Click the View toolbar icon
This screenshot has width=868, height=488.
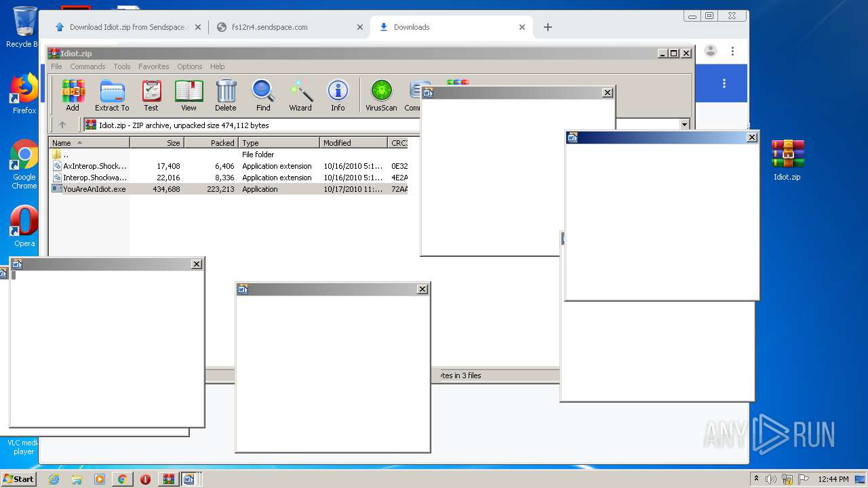pyautogui.click(x=189, y=95)
